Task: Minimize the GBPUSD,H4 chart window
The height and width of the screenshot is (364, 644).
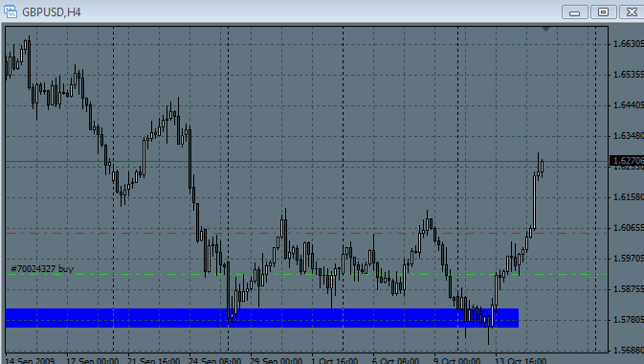Action: click(x=574, y=11)
